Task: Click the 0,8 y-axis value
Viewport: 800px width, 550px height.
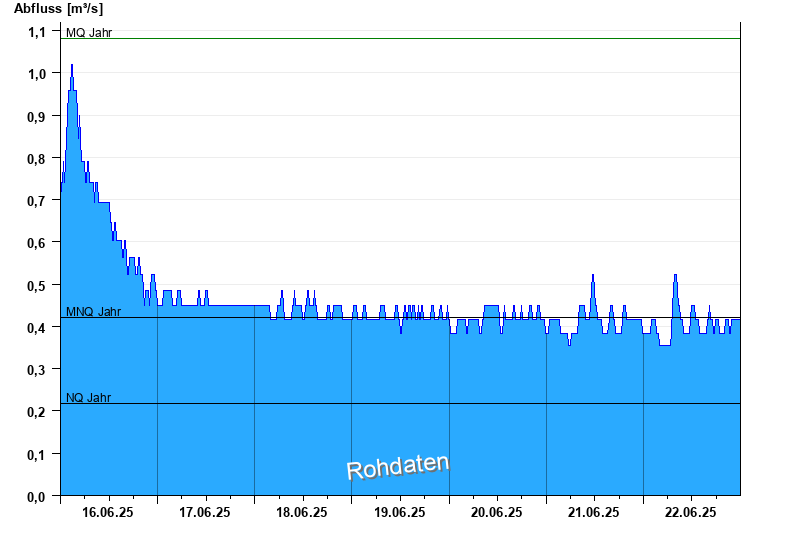Action: 36,159
